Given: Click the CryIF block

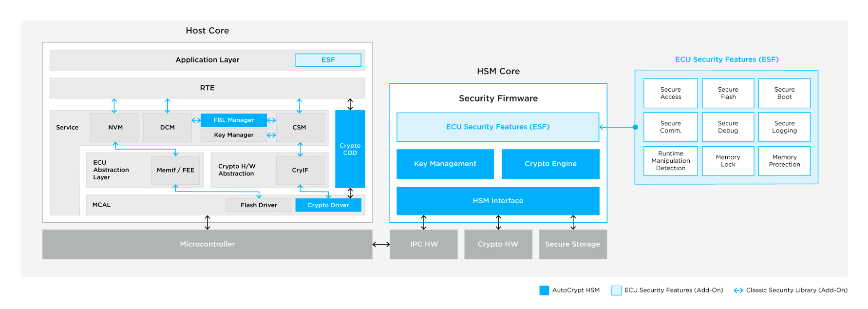Looking at the screenshot, I should click(x=300, y=170).
